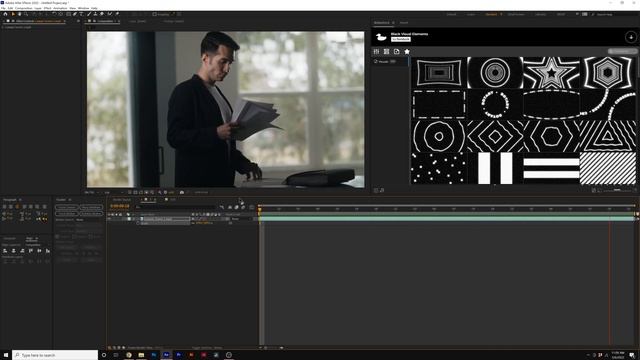Screen dimensions: 640x360
Task: Click the align horizontal centers icon
Action: click(x=14, y=251)
